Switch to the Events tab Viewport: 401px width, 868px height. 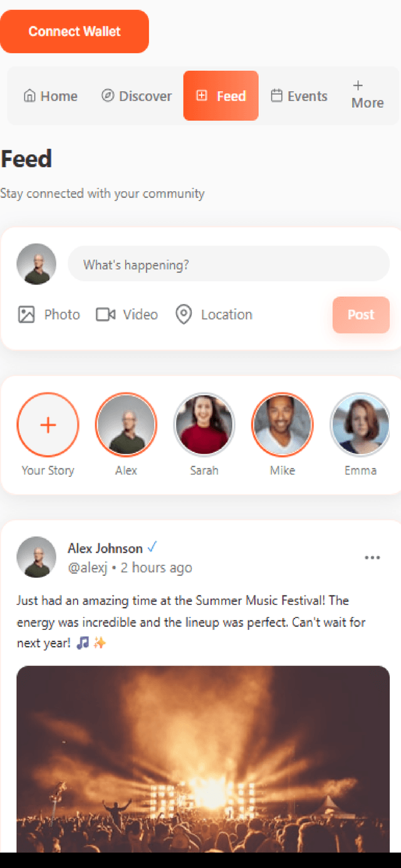(299, 95)
